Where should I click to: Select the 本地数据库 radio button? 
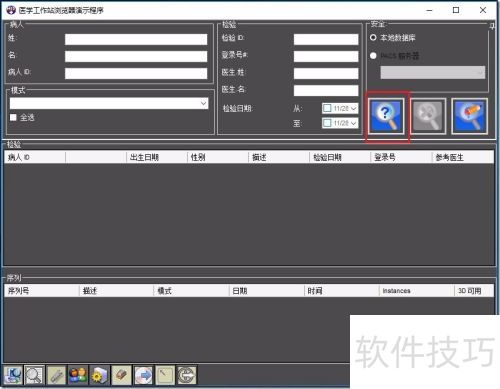tap(373, 38)
